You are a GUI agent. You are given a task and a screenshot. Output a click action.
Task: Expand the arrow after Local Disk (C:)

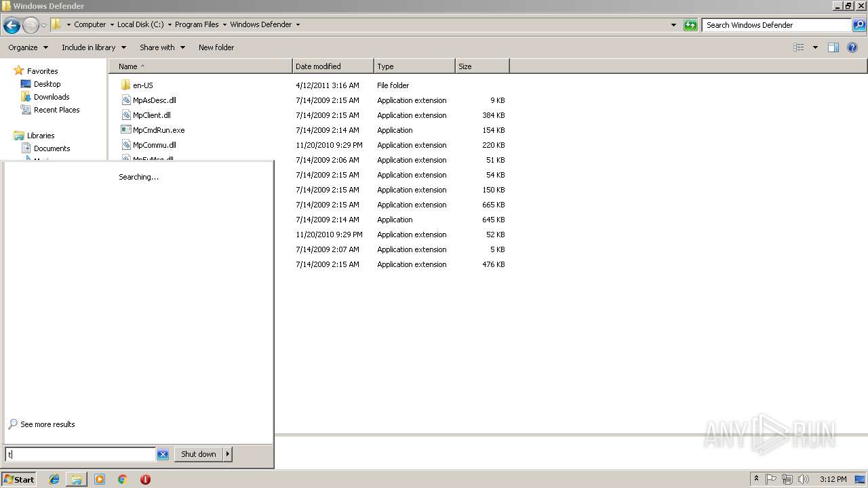click(170, 25)
